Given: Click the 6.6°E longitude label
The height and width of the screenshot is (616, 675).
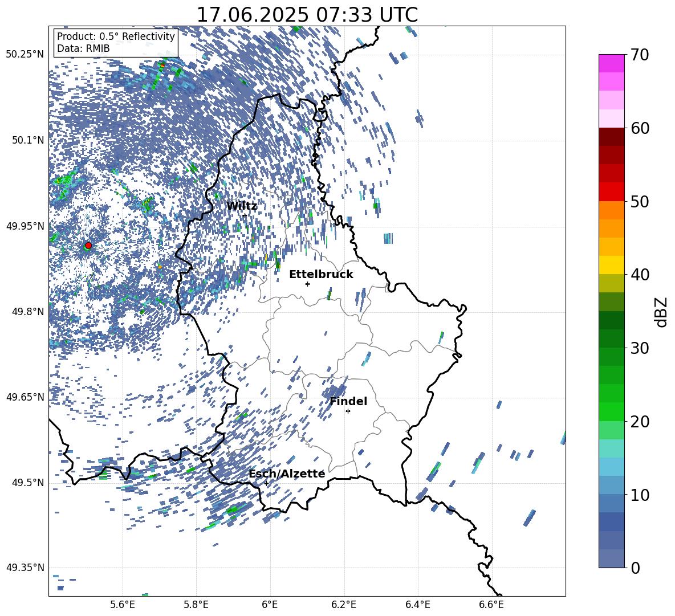Looking at the screenshot, I should pyautogui.click(x=491, y=605).
